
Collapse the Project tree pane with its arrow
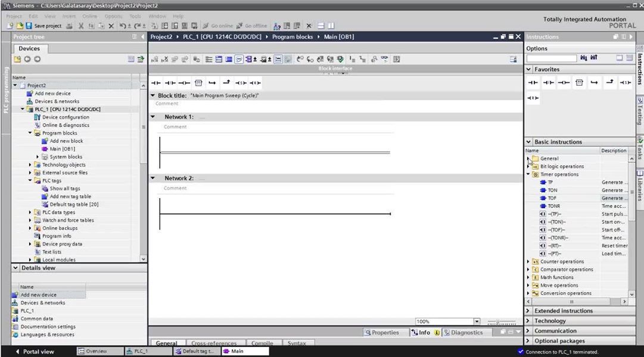pyautogui.click(x=142, y=37)
